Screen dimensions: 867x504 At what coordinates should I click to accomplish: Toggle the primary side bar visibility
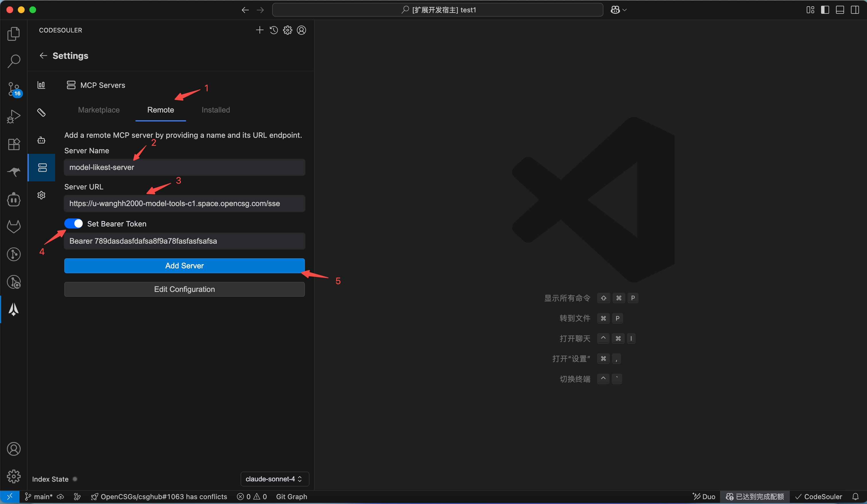pyautogui.click(x=825, y=10)
